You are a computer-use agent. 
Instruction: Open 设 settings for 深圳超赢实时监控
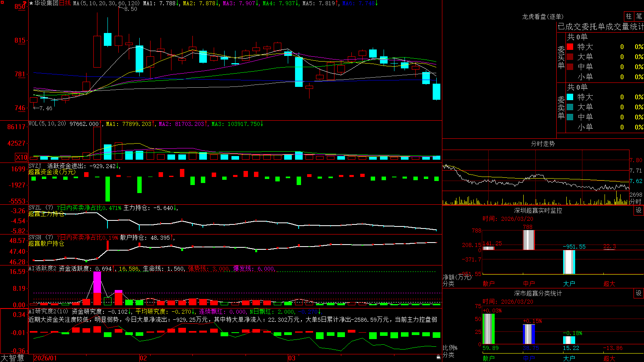(639, 210)
